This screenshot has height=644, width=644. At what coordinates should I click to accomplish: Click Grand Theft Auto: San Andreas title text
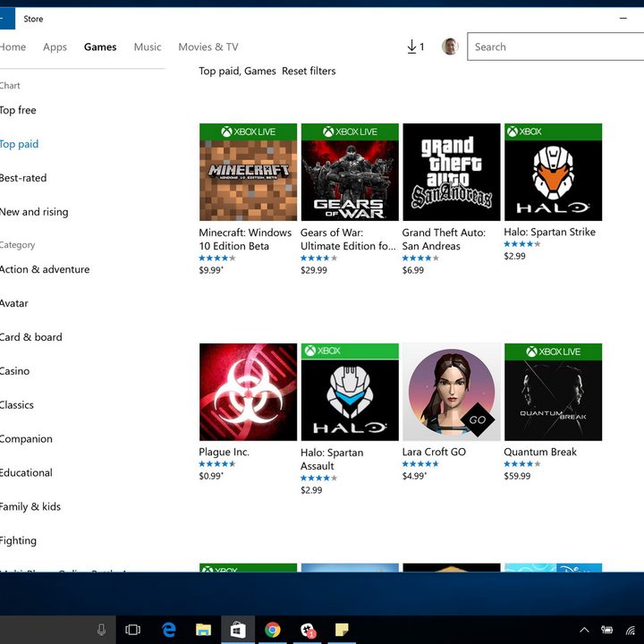(x=444, y=239)
